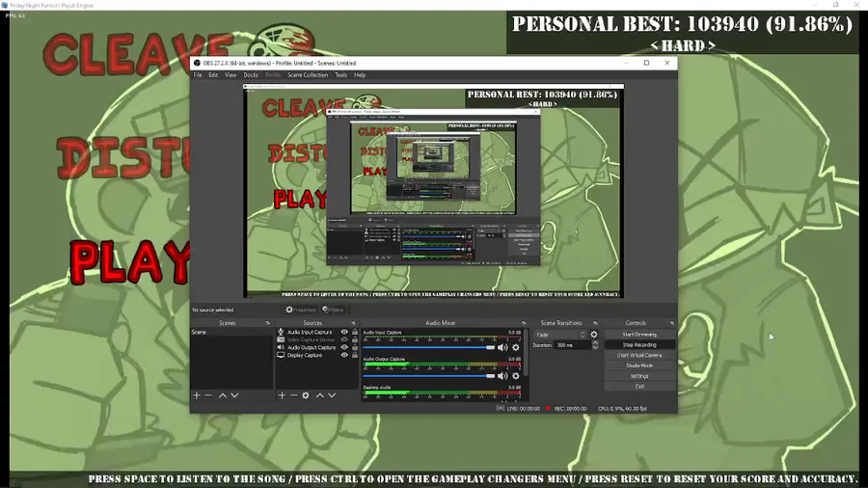Screen dimensions: 868x488
Task: Click Start Virtual Camera button
Action: pos(639,355)
